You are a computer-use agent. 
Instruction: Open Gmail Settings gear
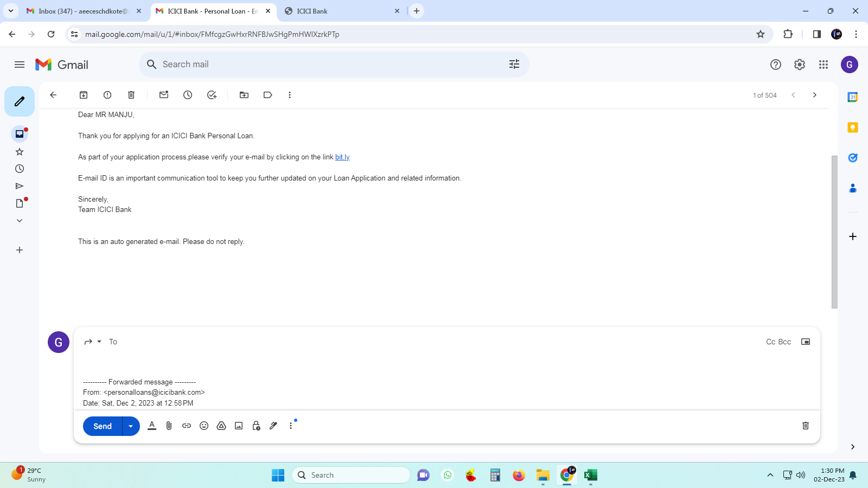(800, 65)
